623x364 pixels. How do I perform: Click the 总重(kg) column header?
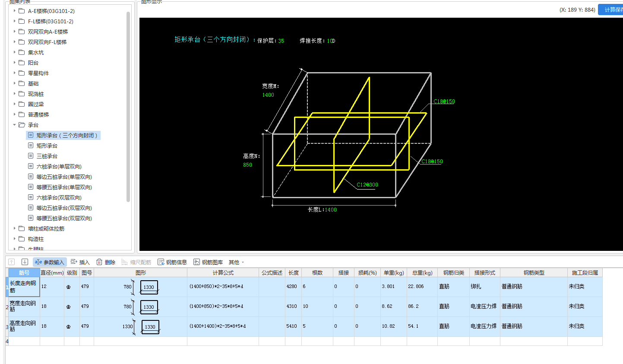[x=422, y=272]
